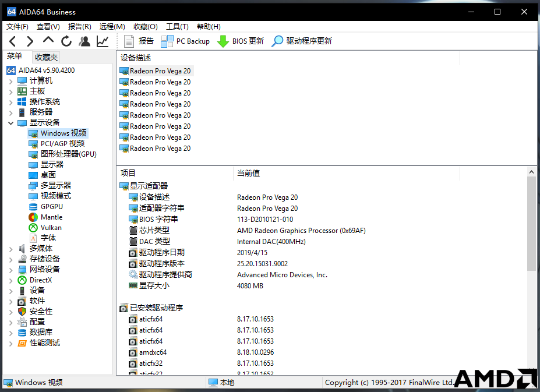This screenshot has height=392, width=540.
Task: Go forward with the right arrow toolbar icon
Action: point(30,41)
